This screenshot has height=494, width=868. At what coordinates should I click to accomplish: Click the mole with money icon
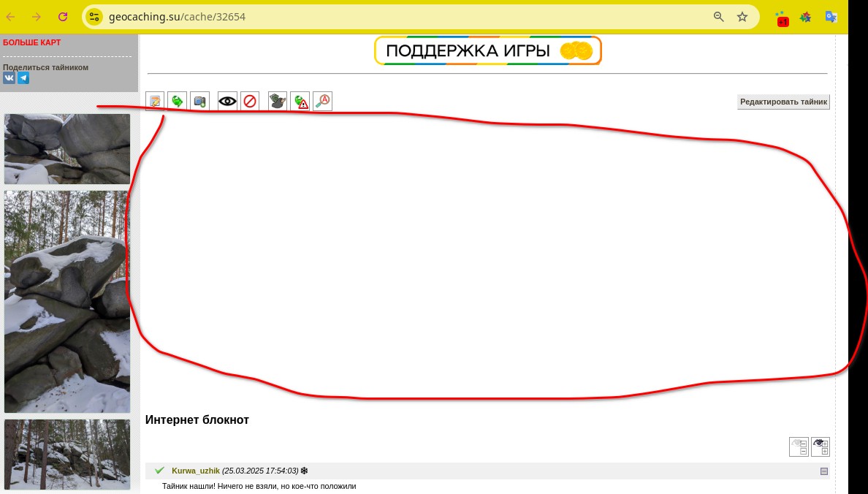point(278,101)
